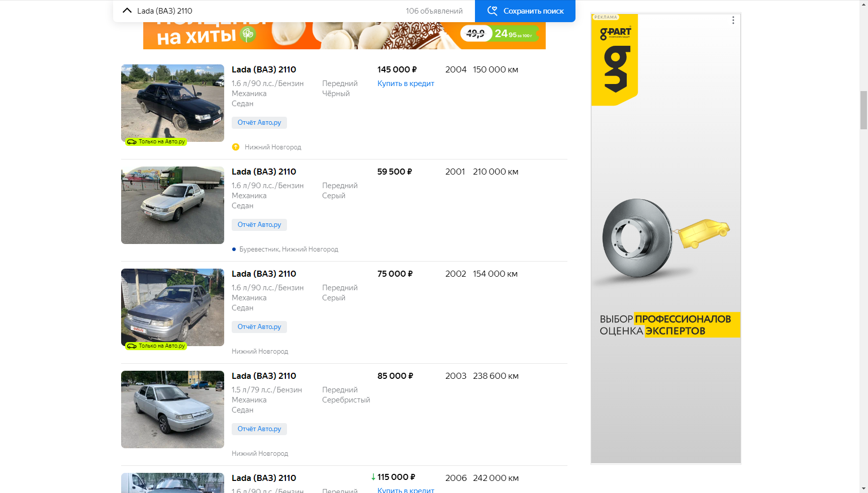Open the 85 000 ₽ silver Lada photo
Image resolution: width=868 pixels, height=493 pixels.
pos(172,409)
